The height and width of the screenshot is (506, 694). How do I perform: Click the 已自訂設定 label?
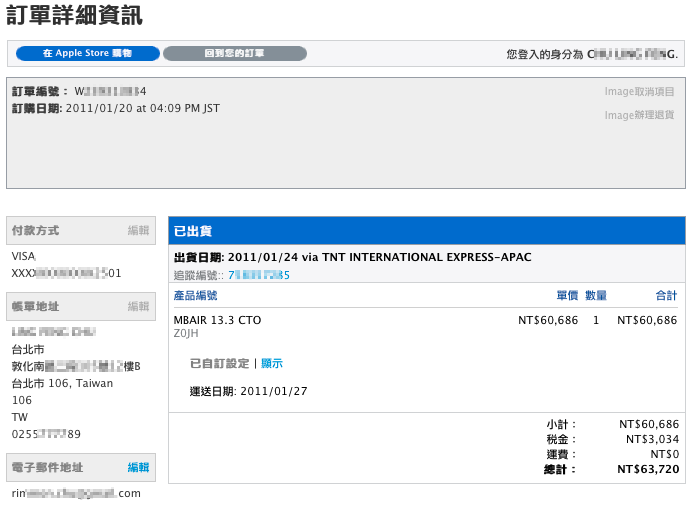click(x=220, y=363)
